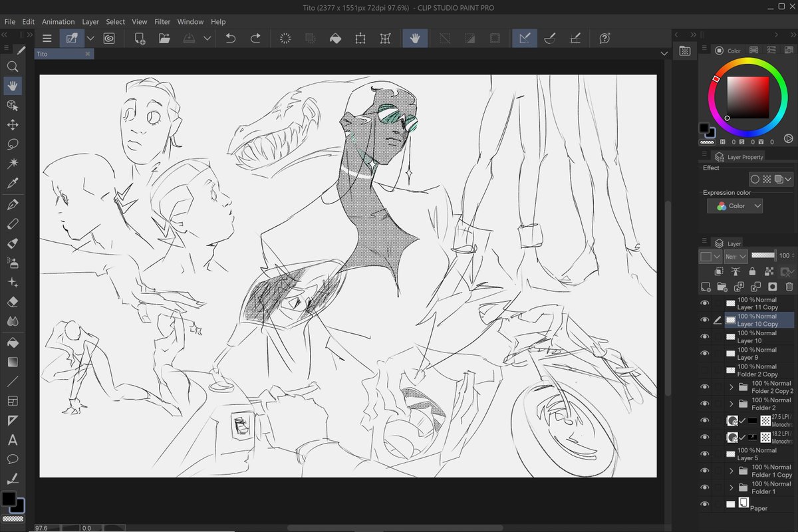This screenshot has height=532, width=798.
Task: Hide Paper layer with eye icon
Action: (705, 504)
